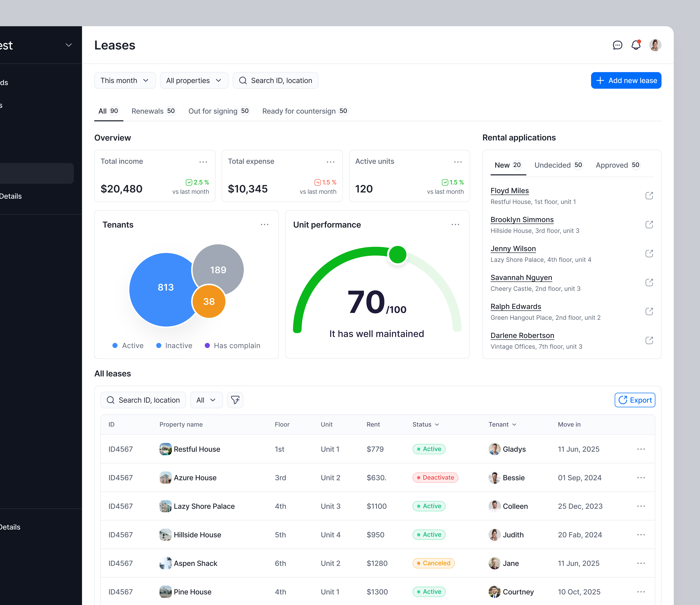Open the All properties dropdown
Screen dimensions: 700x605
pos(194,80)
